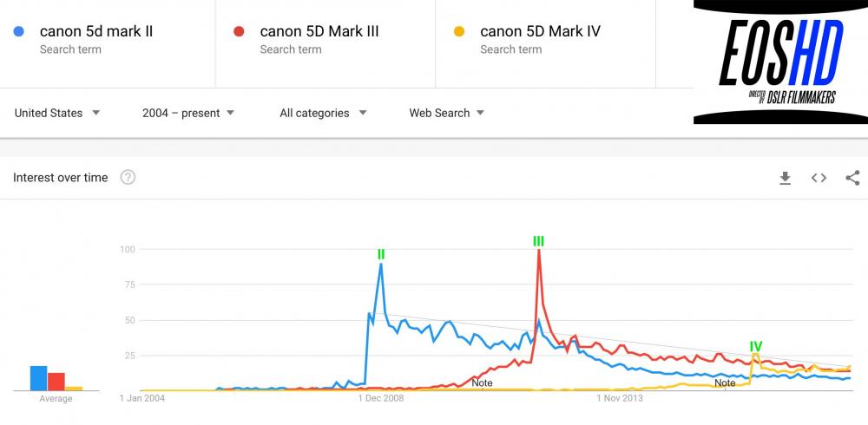Click the blue Average bar
The image size is (868, 425).
click(38, 378)
